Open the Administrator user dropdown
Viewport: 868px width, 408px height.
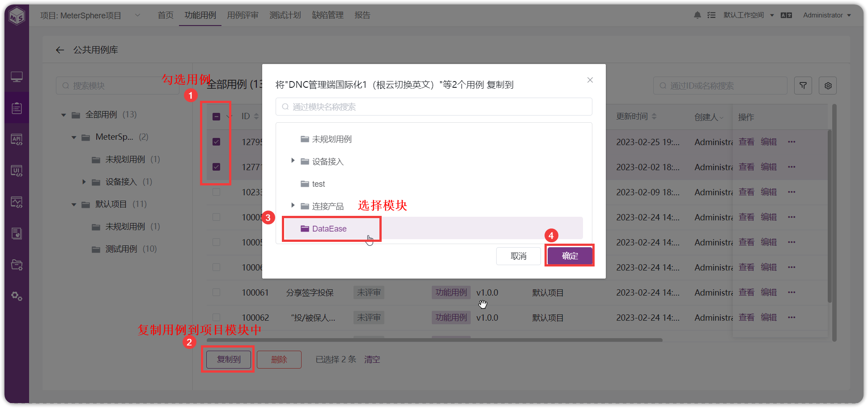[827, 15]
